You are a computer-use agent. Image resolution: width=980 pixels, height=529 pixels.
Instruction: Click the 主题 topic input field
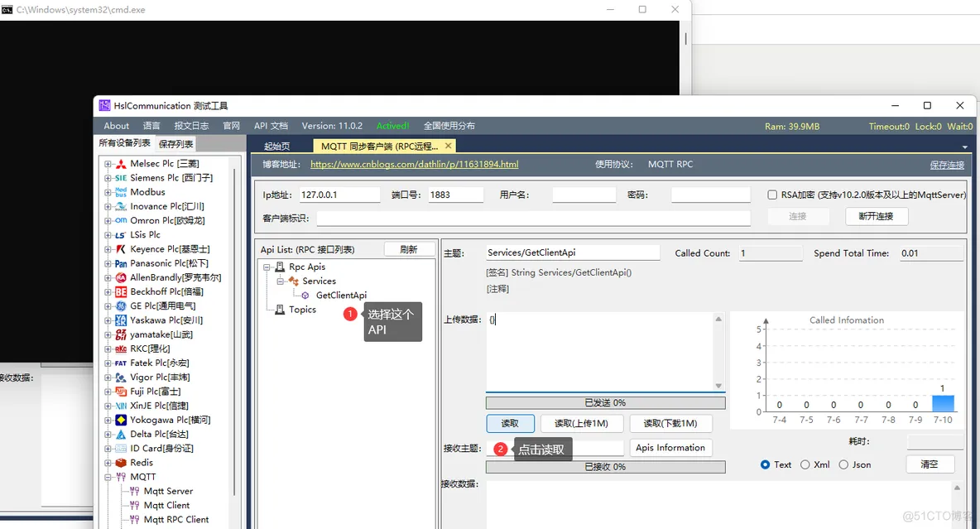573,252
